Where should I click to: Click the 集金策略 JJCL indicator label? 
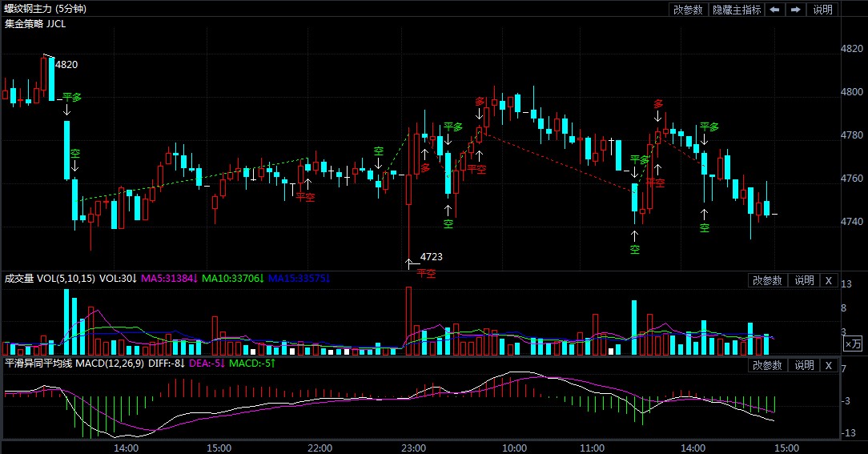[x=35, y=24]
